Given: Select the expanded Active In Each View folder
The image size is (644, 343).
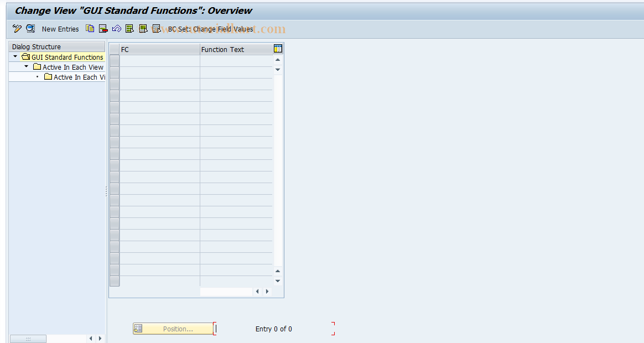Looking at the screenshot, I should point(69,67).
